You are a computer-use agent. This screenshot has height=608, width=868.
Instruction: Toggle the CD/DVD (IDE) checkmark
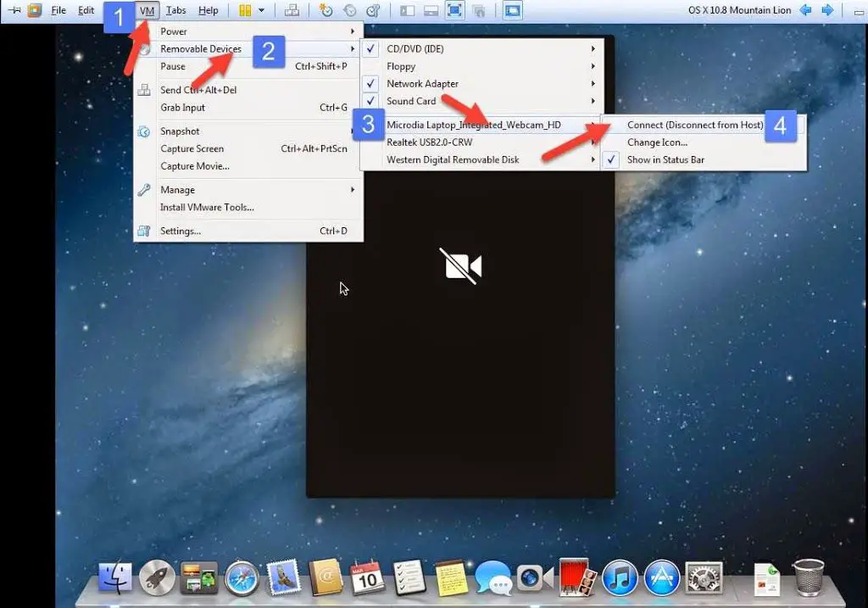(370, 48)
